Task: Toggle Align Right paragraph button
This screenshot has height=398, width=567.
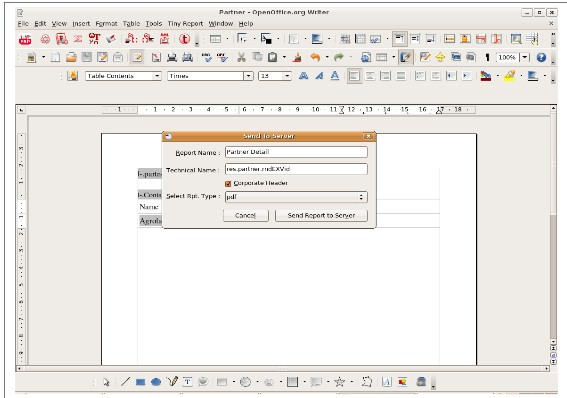Action: [x=385, y=76]
